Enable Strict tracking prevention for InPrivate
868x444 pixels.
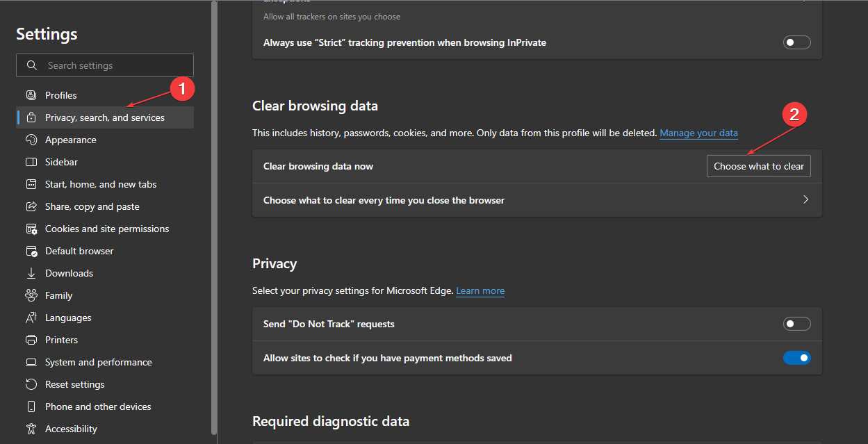[796, 42]
